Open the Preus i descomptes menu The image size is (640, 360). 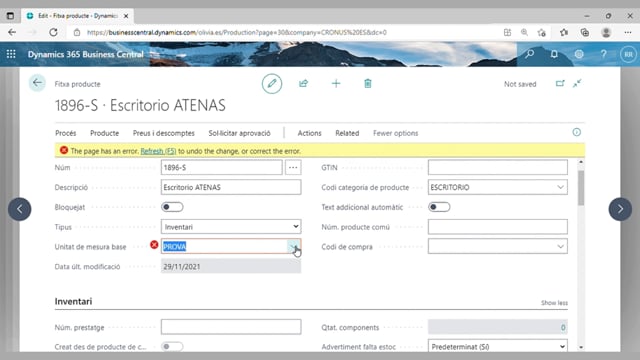pyautogui.click(x=164, y=133)
